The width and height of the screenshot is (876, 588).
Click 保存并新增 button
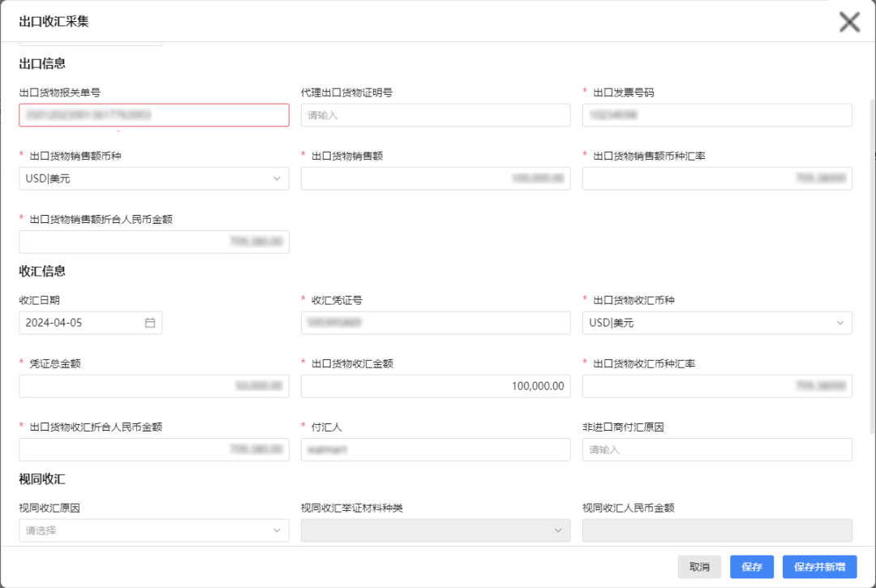point(819,567)
